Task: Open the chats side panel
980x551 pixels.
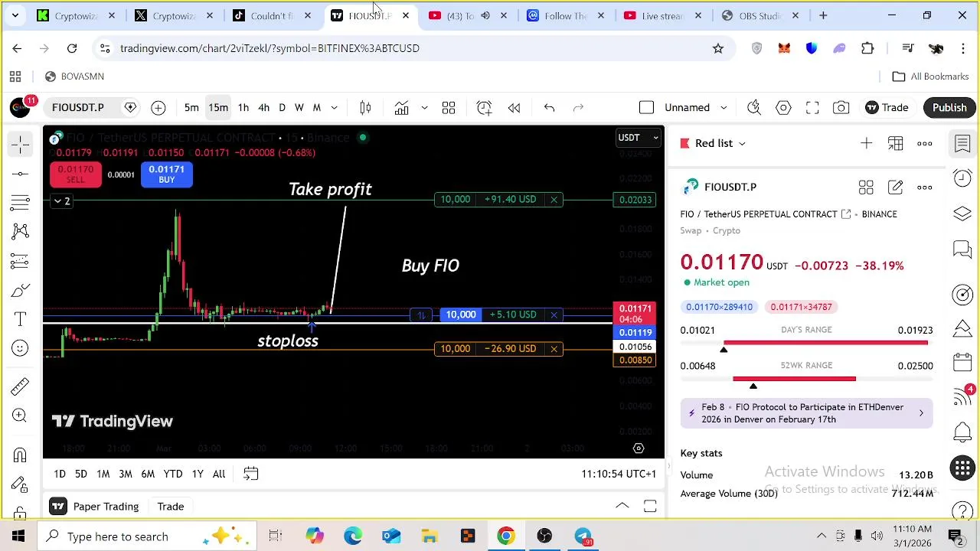Action: point(962,249)
